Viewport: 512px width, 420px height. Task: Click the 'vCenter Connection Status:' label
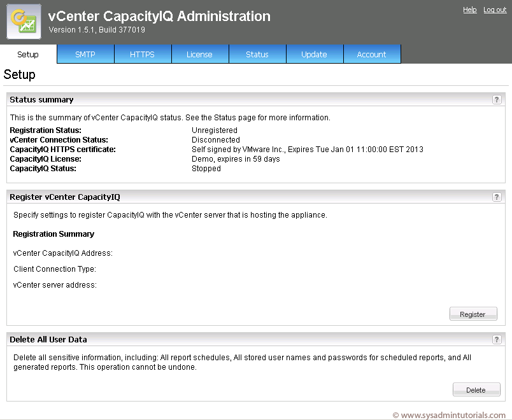[59, 139]
